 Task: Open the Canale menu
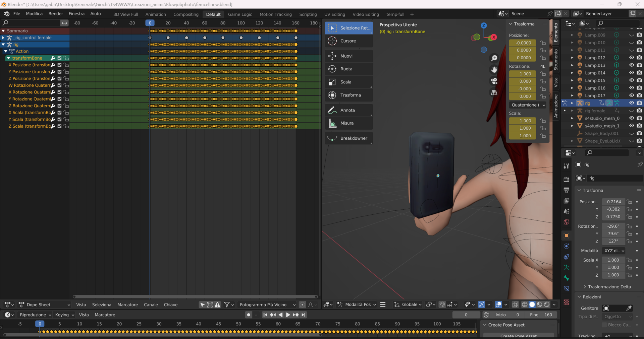pos(151,305)
